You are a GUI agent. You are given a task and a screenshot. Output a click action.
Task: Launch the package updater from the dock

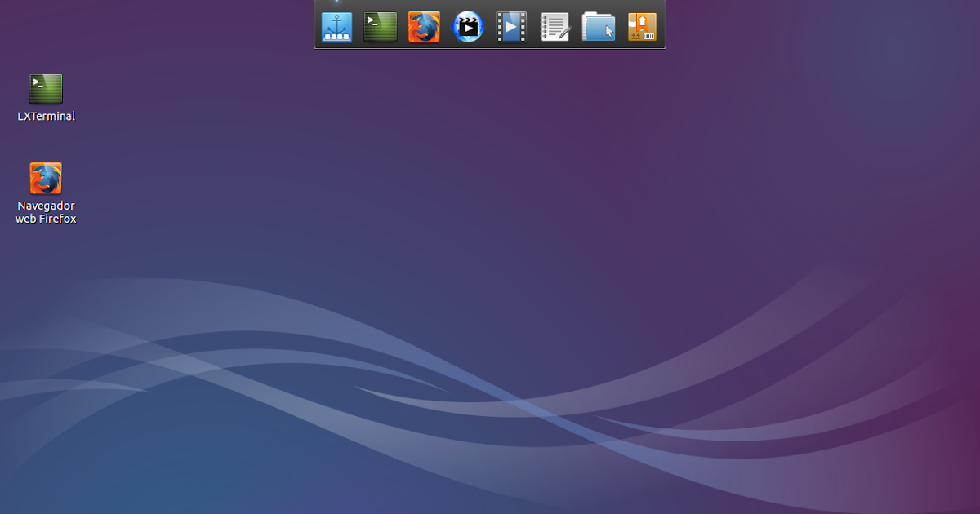point(643,26)
